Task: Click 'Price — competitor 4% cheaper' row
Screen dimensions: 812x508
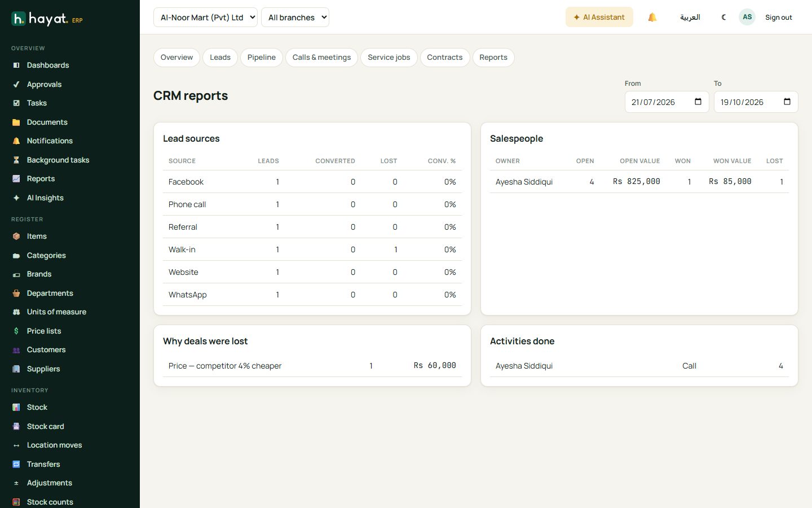Action: [x=312, y=366]
